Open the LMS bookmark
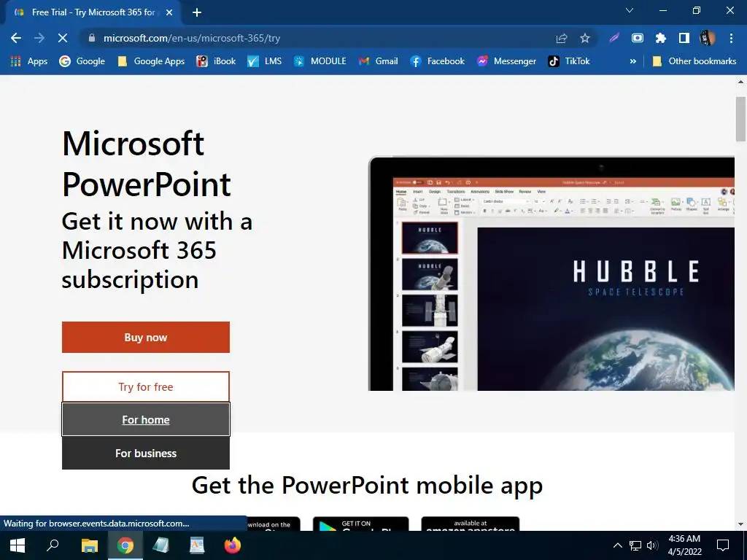 click(x=264, y=61)
